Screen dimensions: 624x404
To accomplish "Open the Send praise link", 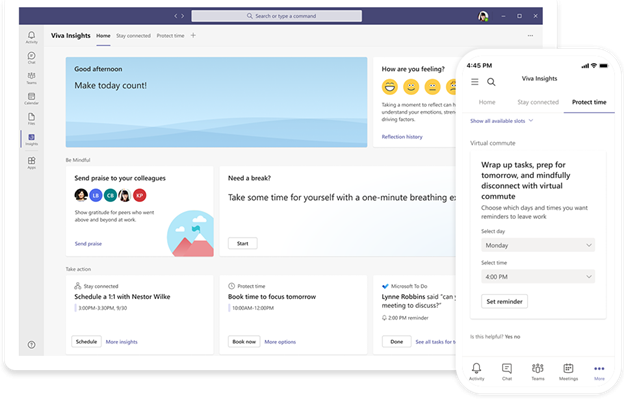I will (88, 243).
